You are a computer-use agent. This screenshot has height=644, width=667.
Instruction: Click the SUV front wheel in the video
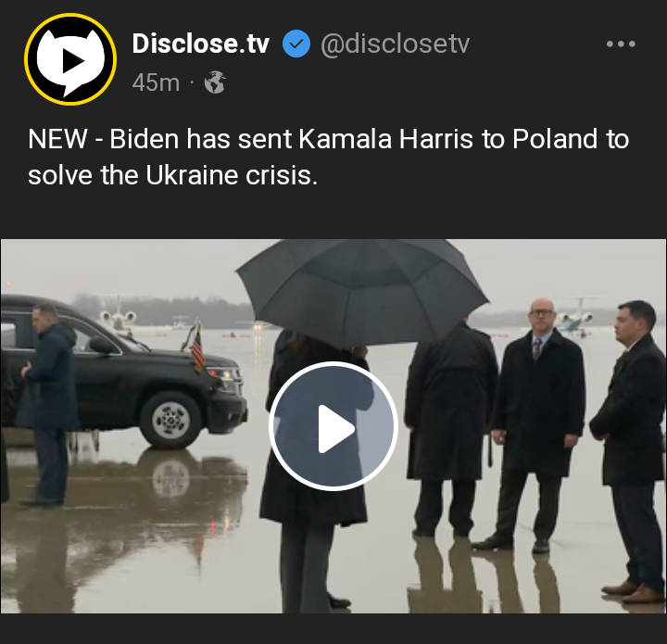pyautogui.click(x=170, y=419)
